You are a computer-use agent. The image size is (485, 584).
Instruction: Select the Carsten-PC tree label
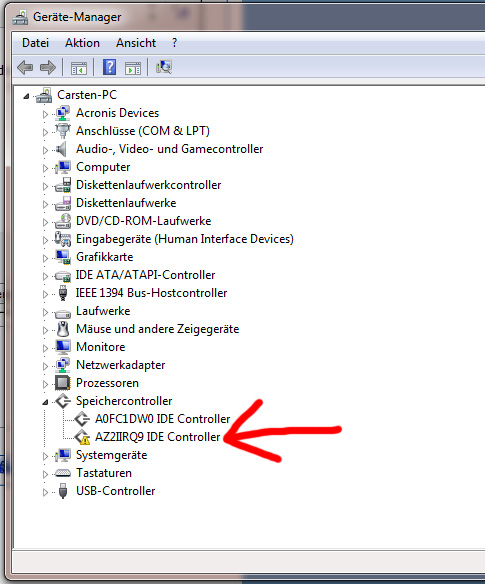87,95
